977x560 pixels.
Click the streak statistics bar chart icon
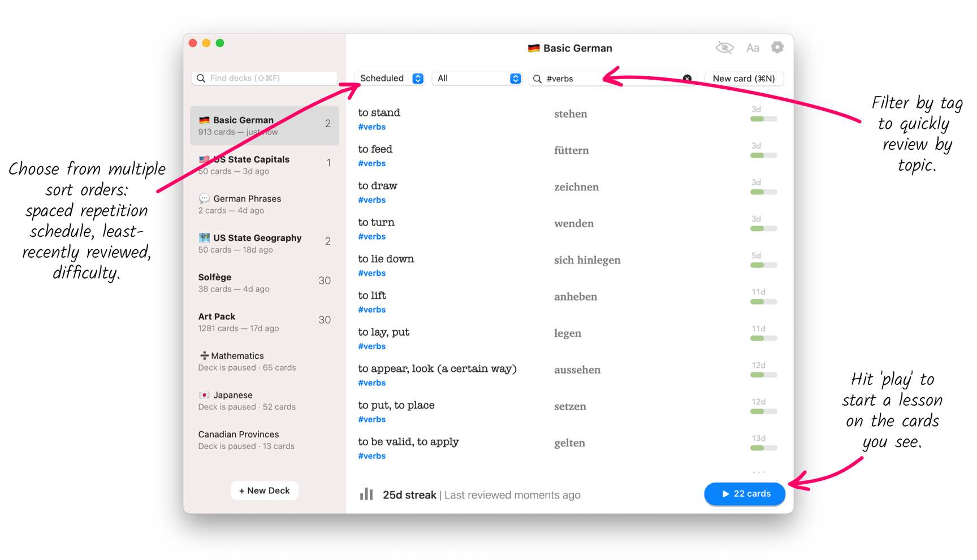click(x=366, y=494)
